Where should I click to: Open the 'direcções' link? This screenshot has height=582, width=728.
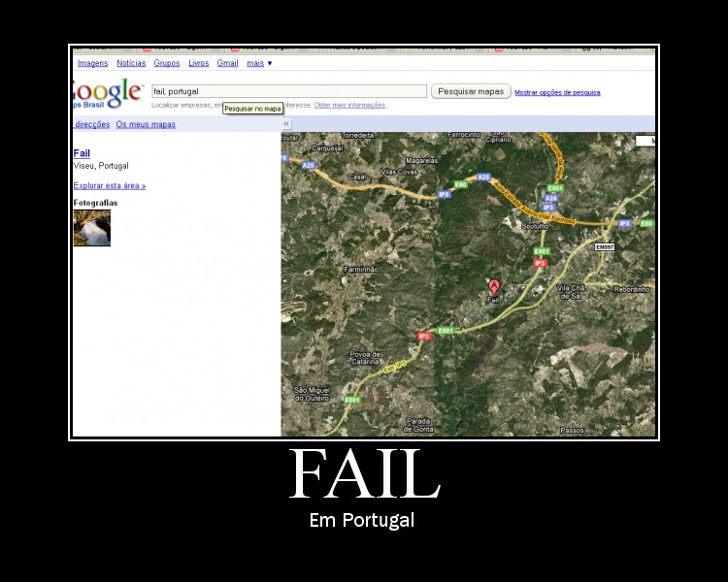[92, 124]
